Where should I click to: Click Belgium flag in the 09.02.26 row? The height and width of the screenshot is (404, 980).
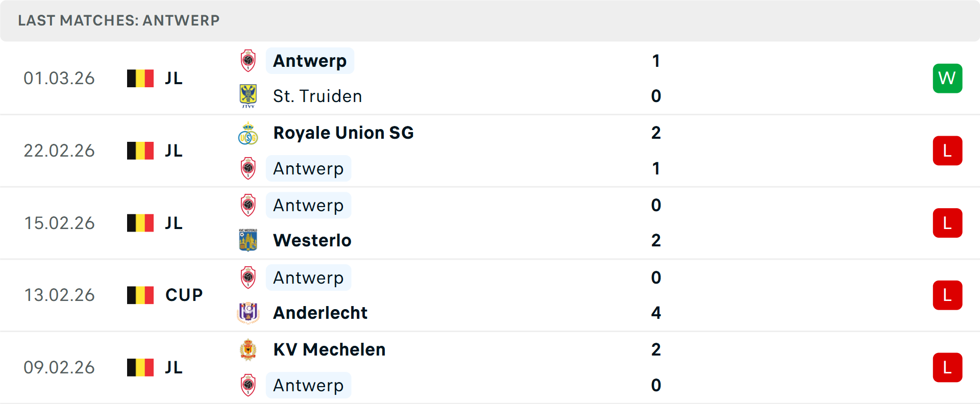140,367
